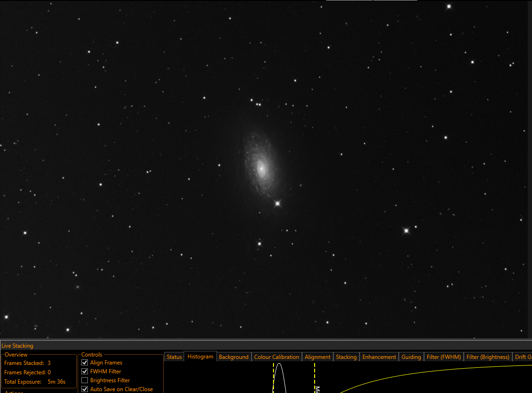Go to the Enhancement tab
Screen dimensions: 532x393
pos(379,357)
